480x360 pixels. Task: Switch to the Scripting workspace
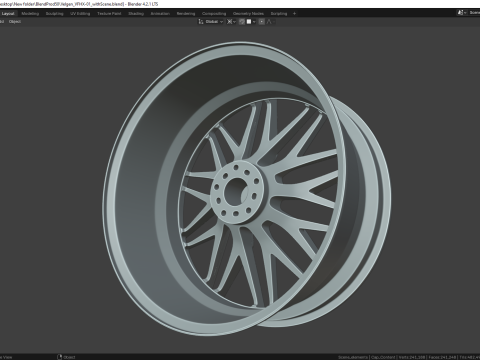click(x=279, y=14)
